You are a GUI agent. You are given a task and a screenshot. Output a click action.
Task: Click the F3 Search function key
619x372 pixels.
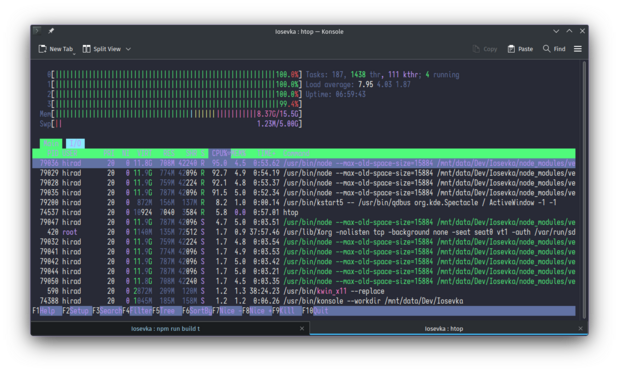(107, 311)
